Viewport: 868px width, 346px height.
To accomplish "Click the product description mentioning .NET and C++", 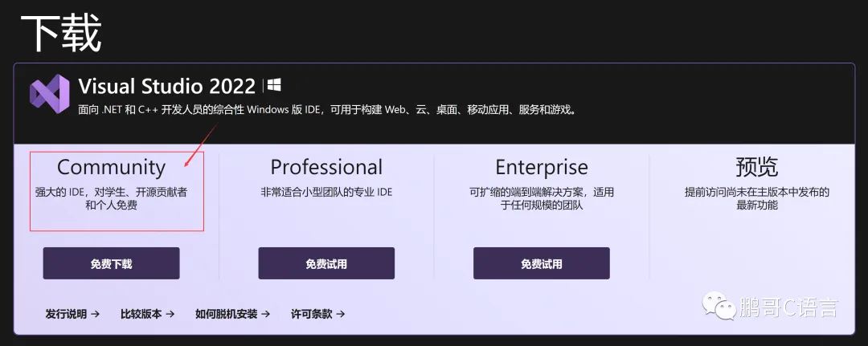I will click(x=328, y=109).
